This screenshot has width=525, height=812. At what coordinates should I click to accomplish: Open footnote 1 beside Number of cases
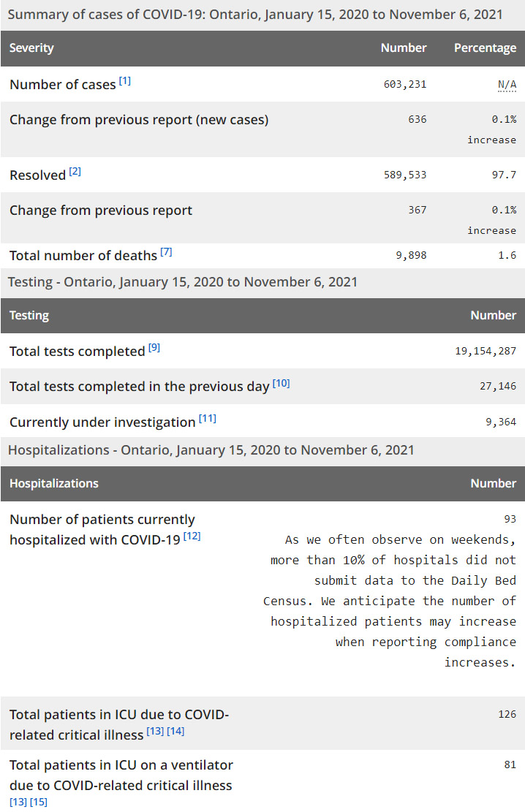[x=125, y=80]
